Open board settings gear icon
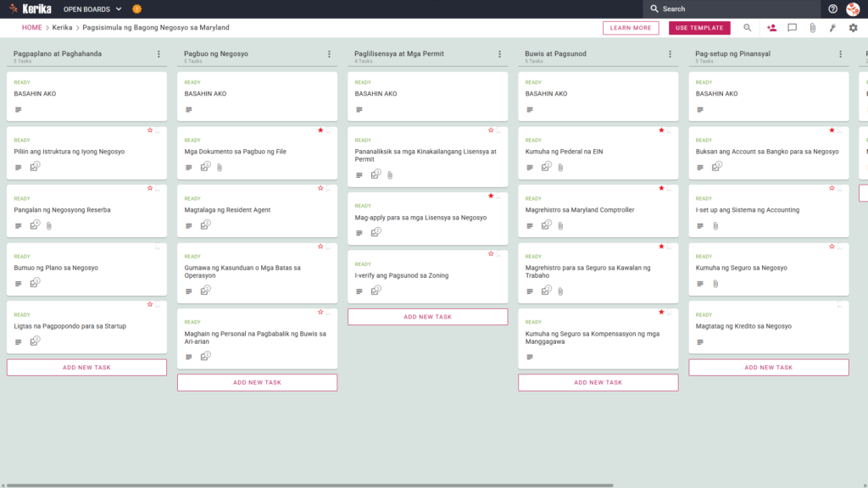This screenshot has width=868, height=488. coord(853,28)
